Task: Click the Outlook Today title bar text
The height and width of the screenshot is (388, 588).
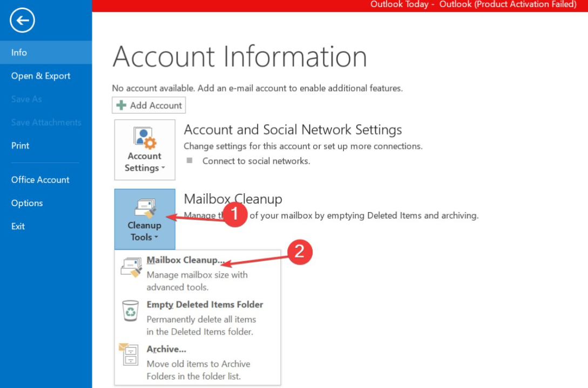Action: pyautogui.click(x=473, y=4)
